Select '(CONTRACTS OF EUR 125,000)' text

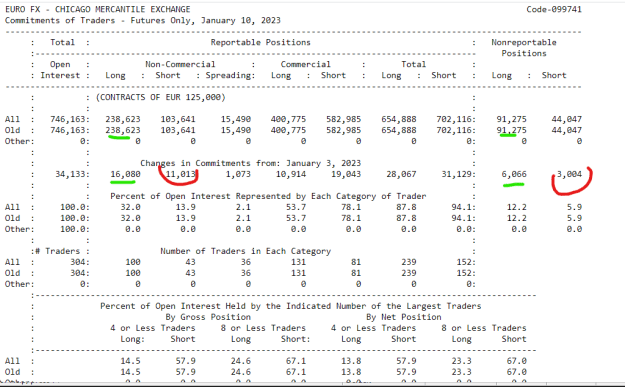[x=161, y=97]
